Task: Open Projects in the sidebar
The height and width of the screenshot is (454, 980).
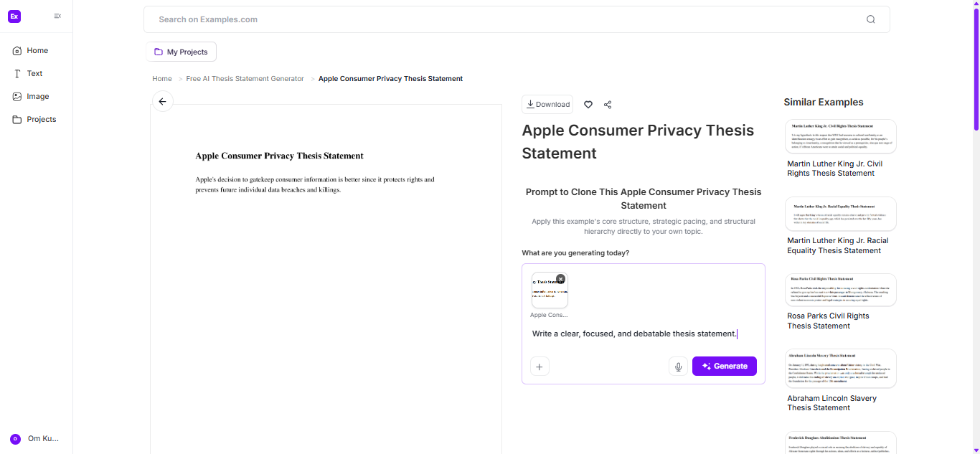Action: 36,120
